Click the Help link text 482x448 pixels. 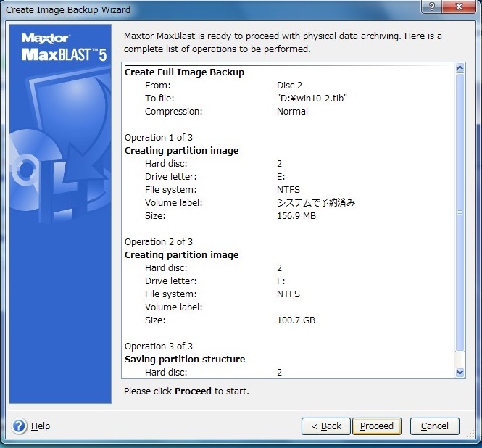[41, 426]
